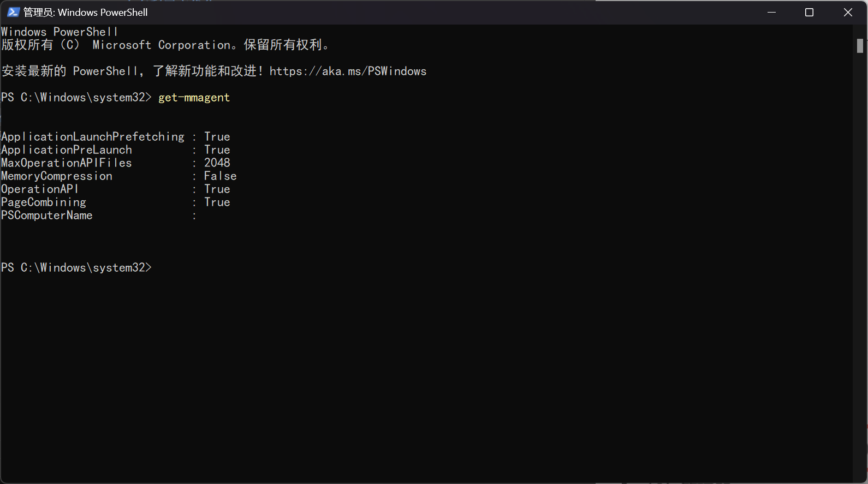Click the vertical scrollbar thumb
868x484 pixels.
860,46
